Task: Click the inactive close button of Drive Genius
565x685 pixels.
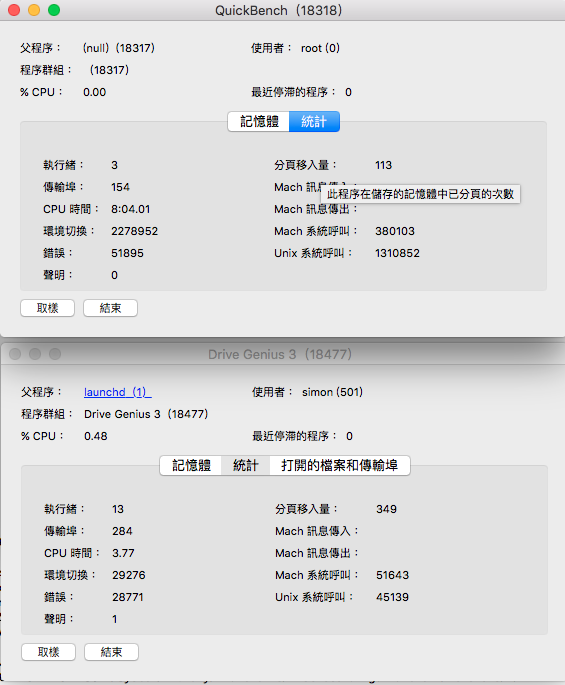Action: (15, 354)
